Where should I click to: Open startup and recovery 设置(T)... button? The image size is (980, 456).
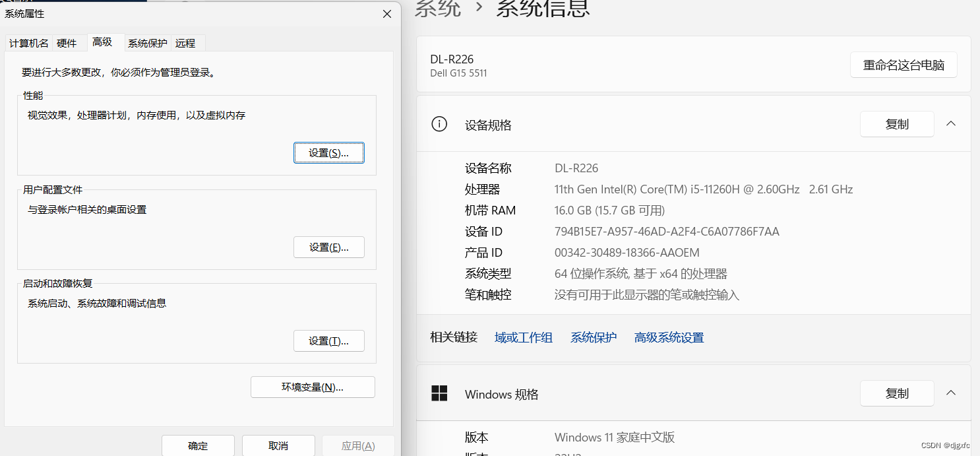click(328, 341)
